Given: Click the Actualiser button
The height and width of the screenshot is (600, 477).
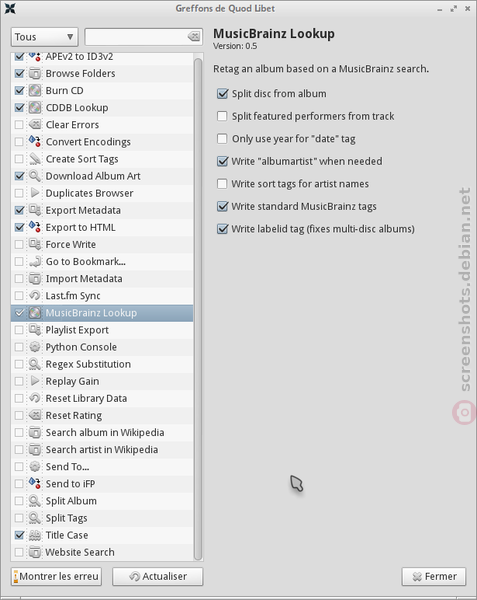Looking at the screenshot, I should pyautogui.click(x=158, y=576).
